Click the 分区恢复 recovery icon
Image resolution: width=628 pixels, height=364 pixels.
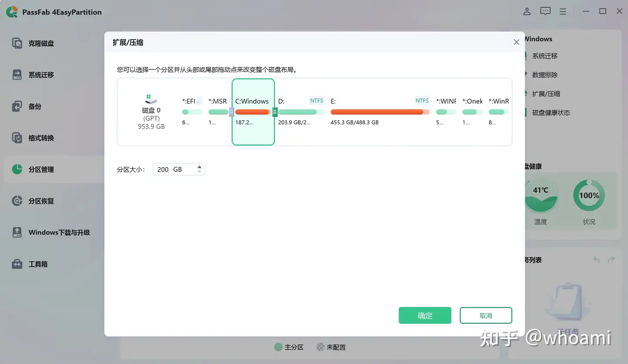click(x=17, y=201)
